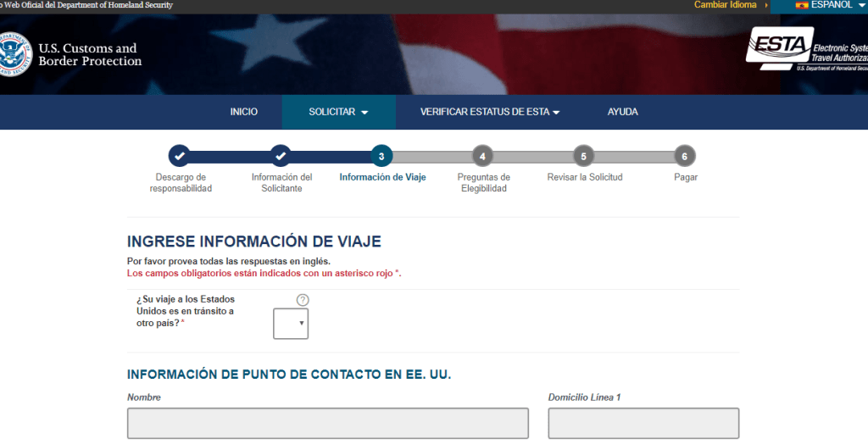Open VERIFICAR ESTATUS DE ESTA menu
Viewport: 868px width, 444px height.
(x=490, y=112)
